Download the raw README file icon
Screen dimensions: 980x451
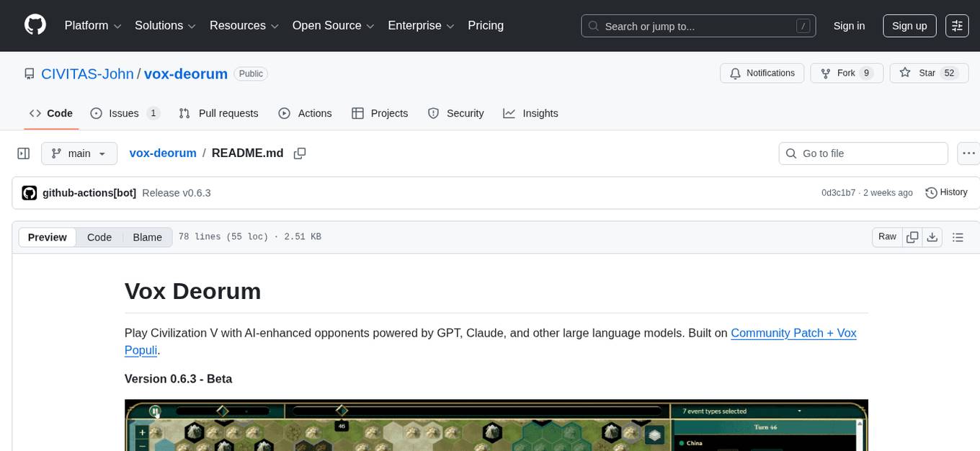point(932,236)
